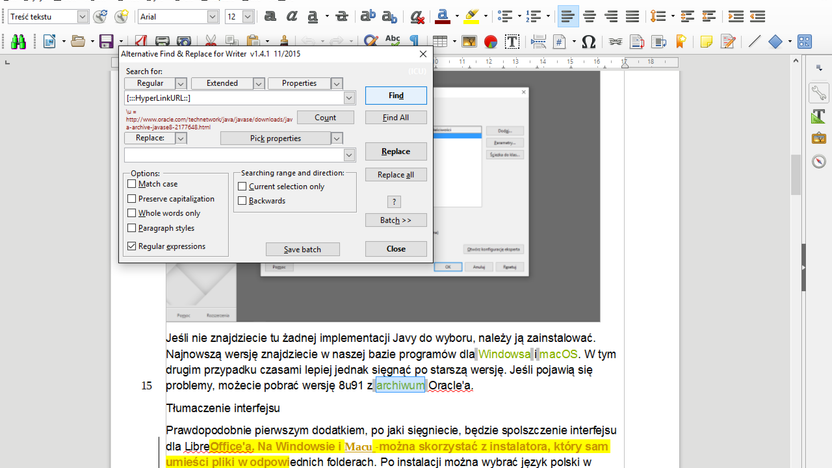Expand the Regular dropdown arrow
The height and width of the screenshot is (468, 832).
(x=181, y=83)
